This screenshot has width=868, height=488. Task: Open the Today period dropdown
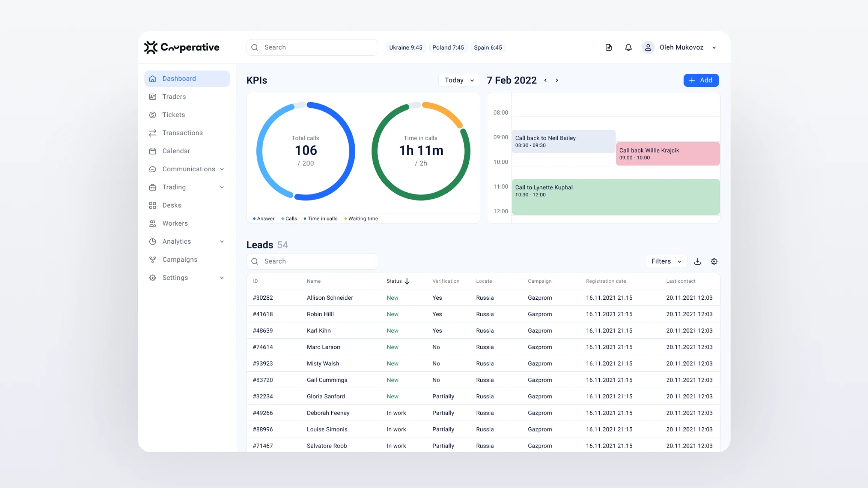tap(459, 80)
